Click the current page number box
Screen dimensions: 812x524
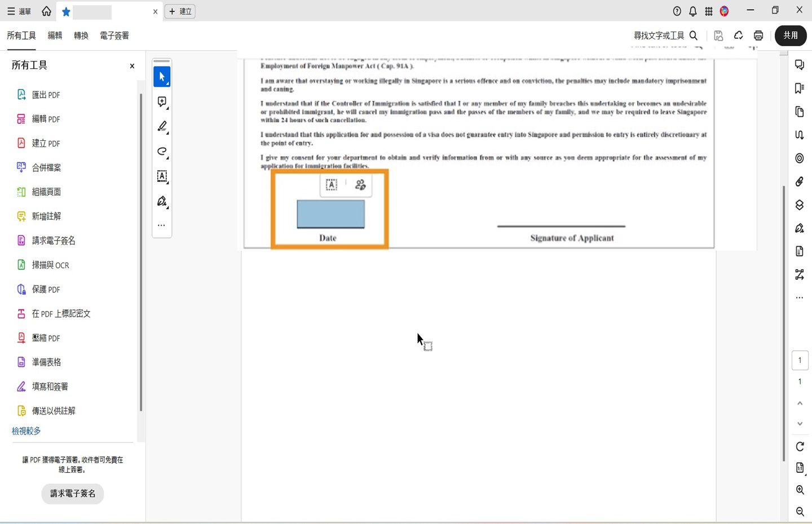click(x=800, y=361)
